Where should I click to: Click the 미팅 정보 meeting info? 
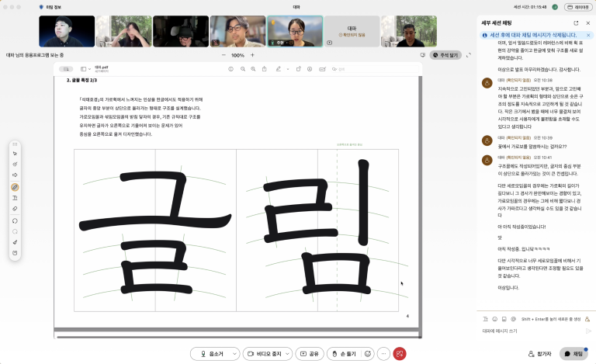coord(50,7)
